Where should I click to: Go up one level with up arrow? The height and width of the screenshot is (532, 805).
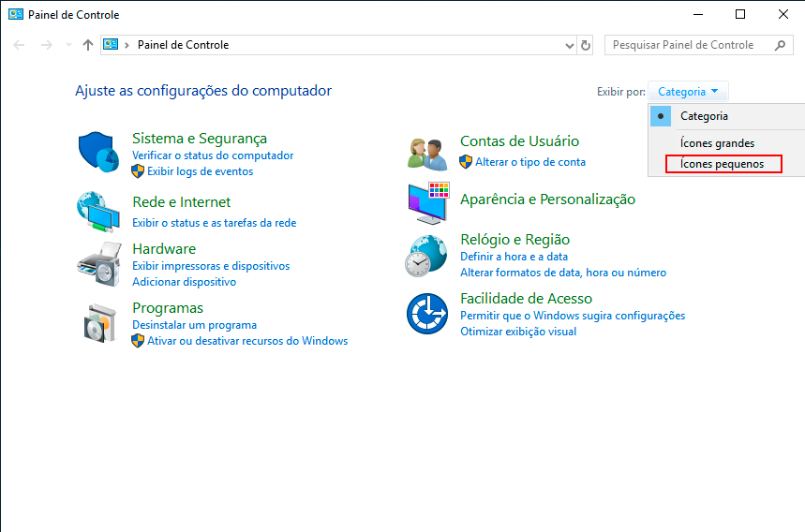tap(88, 45)
